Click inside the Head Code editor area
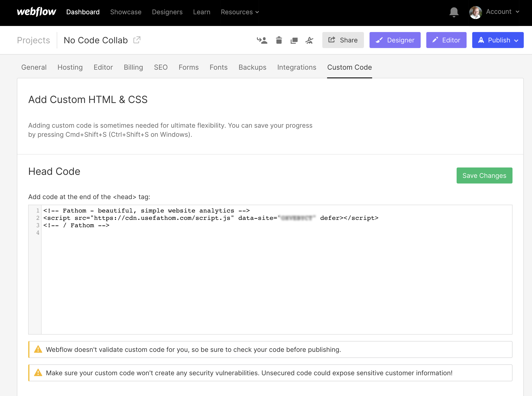Image resolution: width=532 pixels, height=396 pixels. point(270,270)
